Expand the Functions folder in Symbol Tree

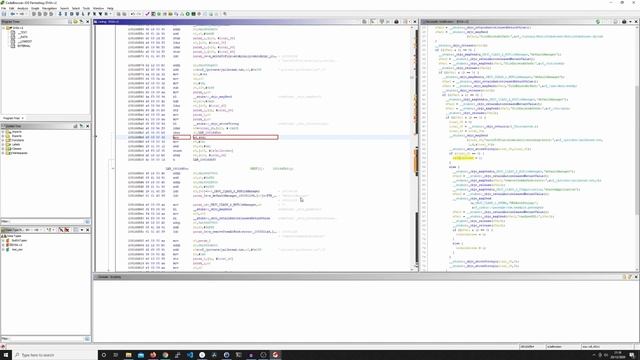point(3,140)
